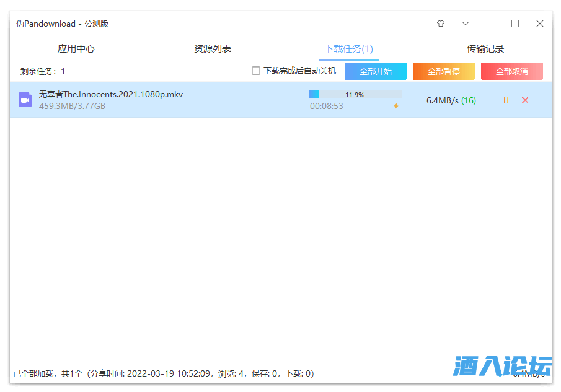Image resolution: width=561 pixels, height=392 pixels.
Task: Maximize the Pandownload window
Action: (515, 24)
